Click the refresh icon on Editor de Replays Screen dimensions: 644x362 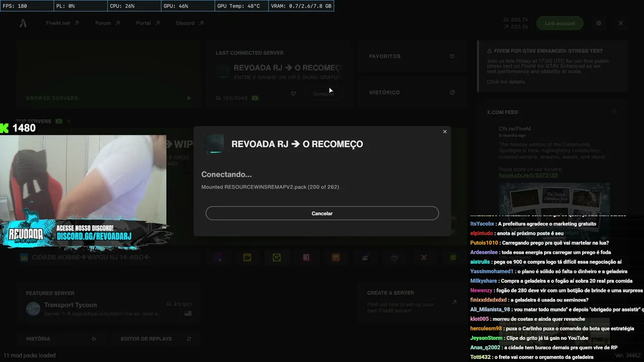(189, 339)
